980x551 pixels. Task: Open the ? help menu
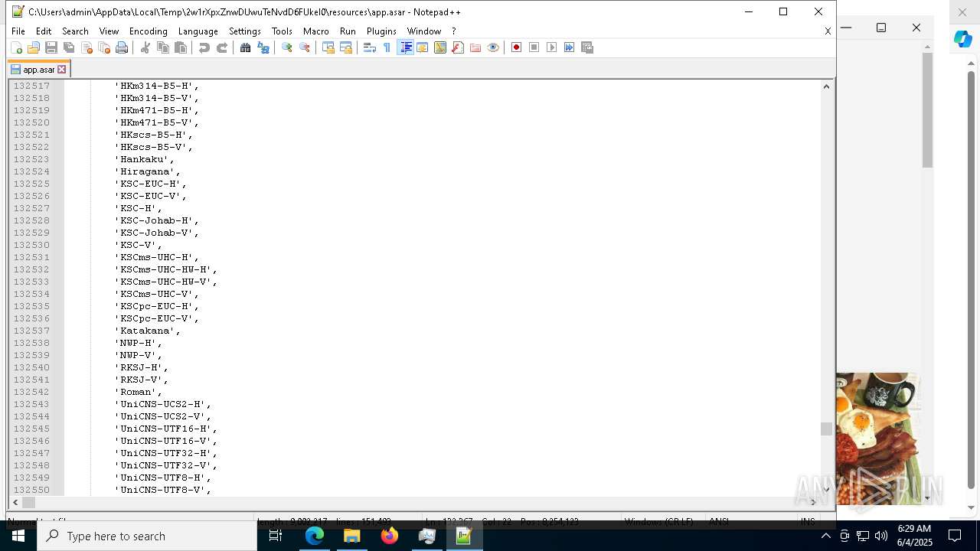[x=453, y=31]
